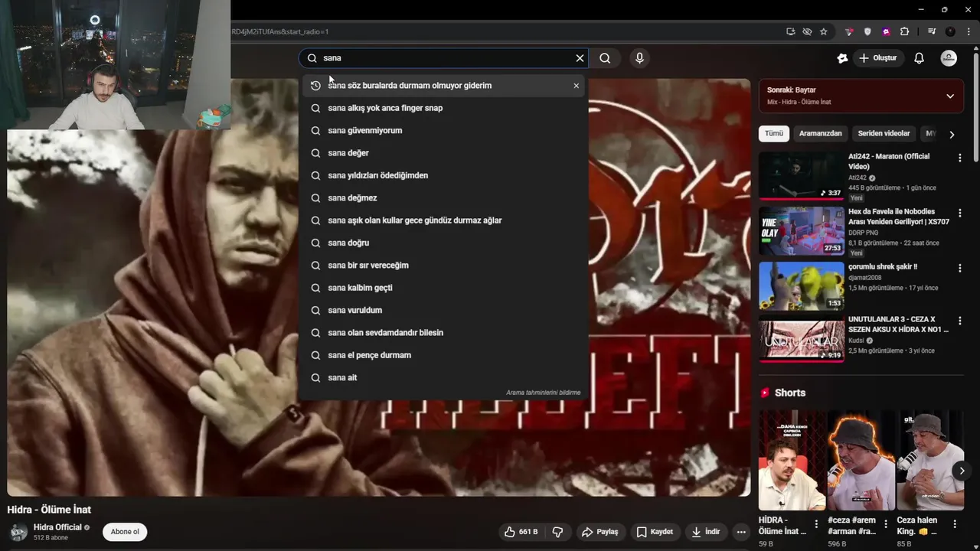980x551 pixels.
Task: Choose 'sana bir sır vereceğim' suggestion
Action: [x=443, y=265]
